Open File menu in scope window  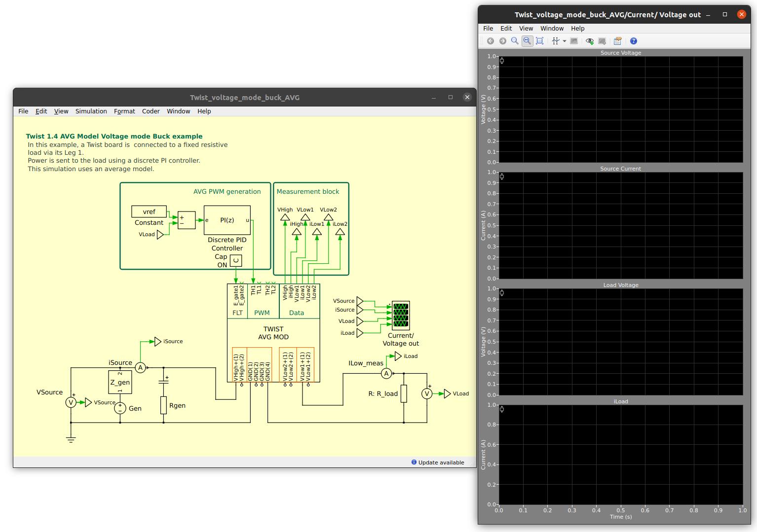tap(488, 29)
